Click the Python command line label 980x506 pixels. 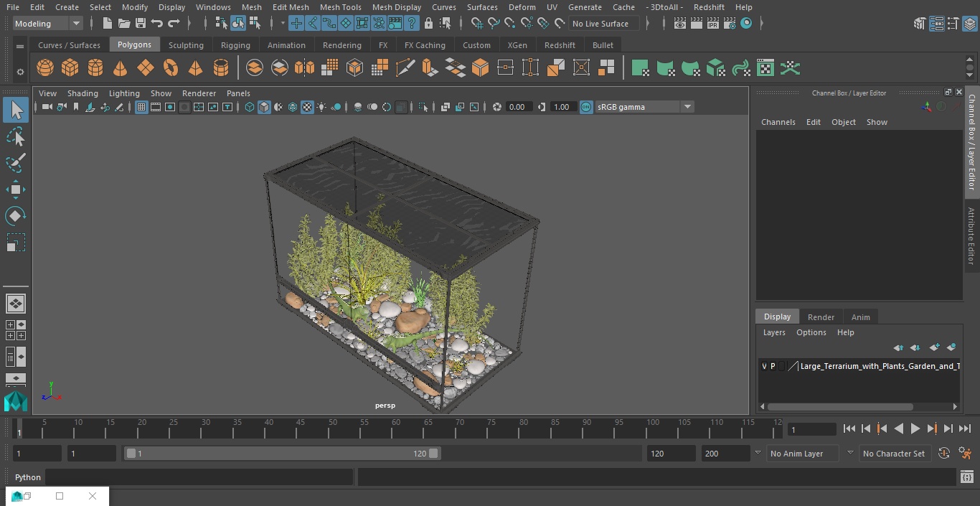(28, 477)
